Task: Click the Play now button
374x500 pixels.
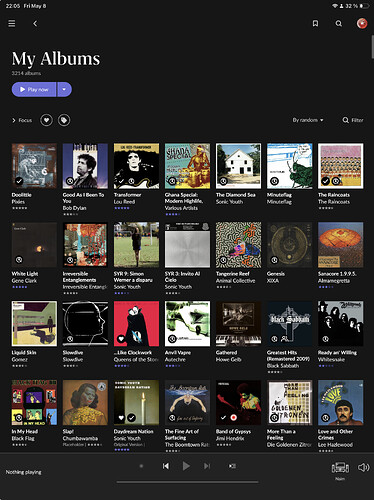Action: 34,89
